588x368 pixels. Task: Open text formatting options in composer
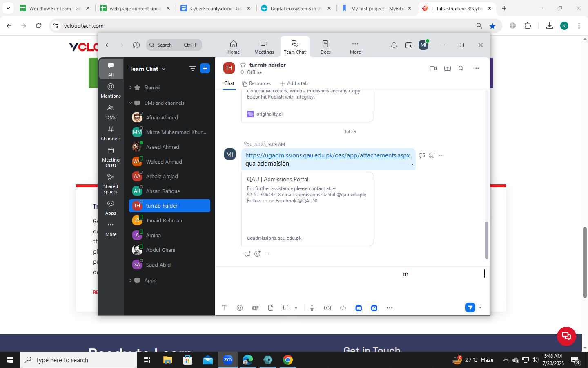click(224, 308)
